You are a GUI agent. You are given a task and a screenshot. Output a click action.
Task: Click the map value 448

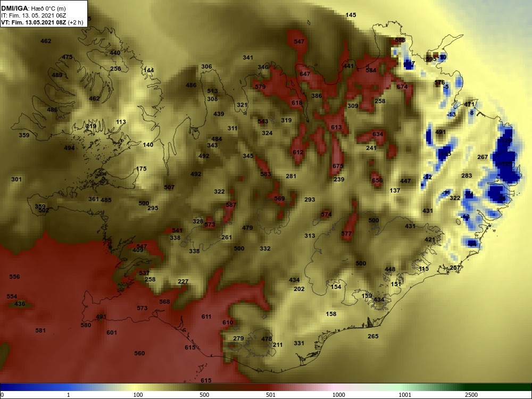(390, 269)
